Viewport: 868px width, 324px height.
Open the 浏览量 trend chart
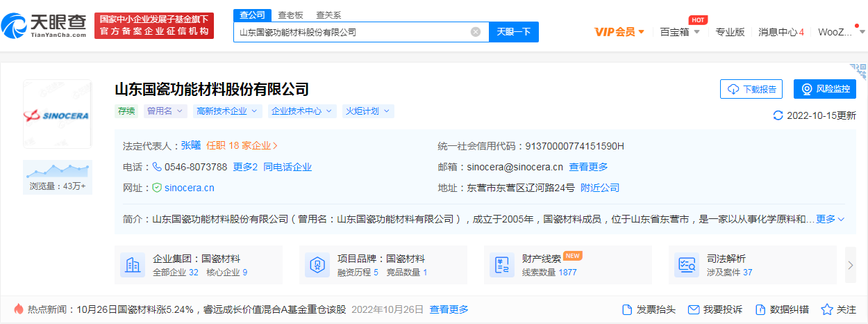57,177
